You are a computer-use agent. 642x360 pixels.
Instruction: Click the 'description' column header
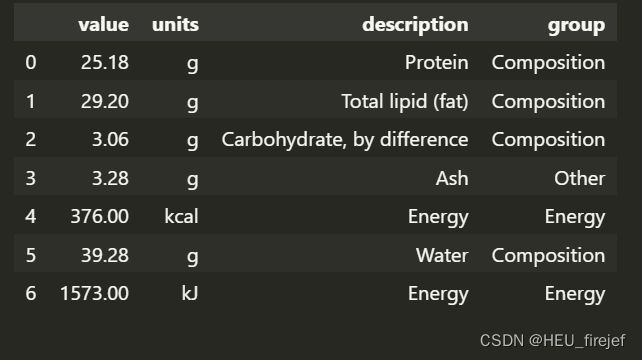point(415,25)
